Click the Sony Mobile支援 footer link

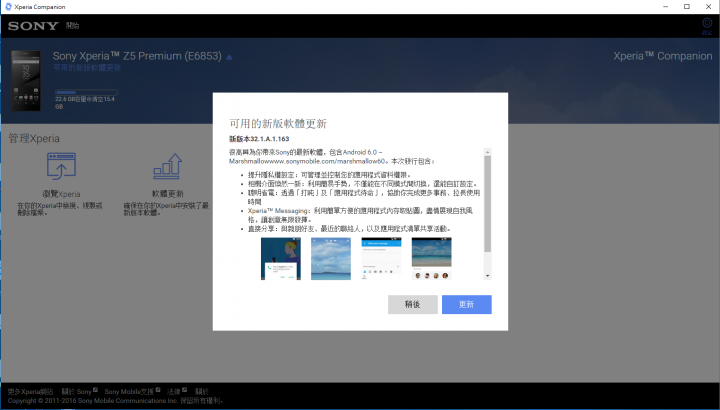point(129,392)
